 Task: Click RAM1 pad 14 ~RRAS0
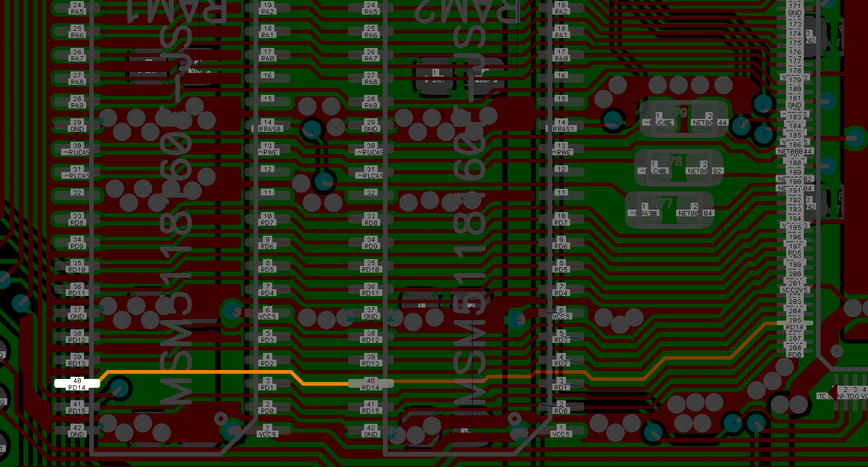pyautogui.click(x=268, y=126)
